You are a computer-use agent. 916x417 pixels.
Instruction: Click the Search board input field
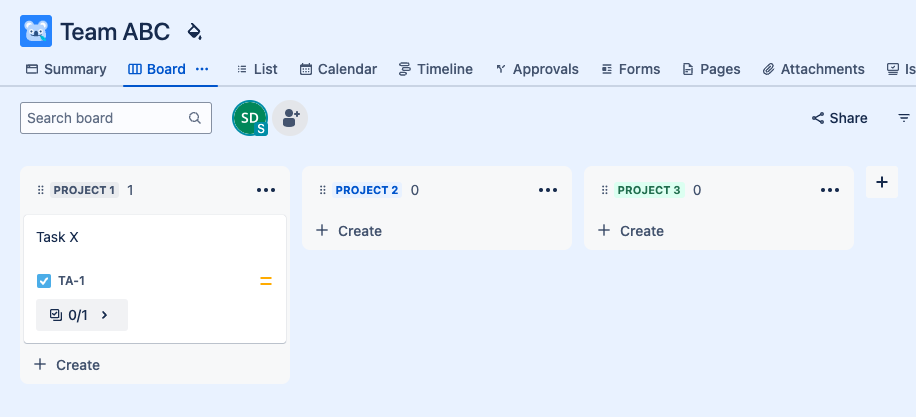[x=105, y=118]
